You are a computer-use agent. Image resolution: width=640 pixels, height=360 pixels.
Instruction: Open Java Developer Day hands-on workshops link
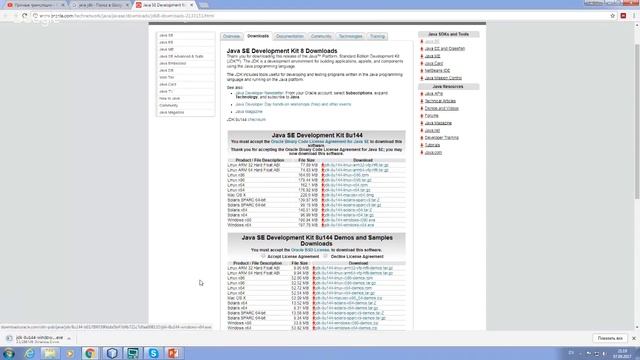coord(293,104)
